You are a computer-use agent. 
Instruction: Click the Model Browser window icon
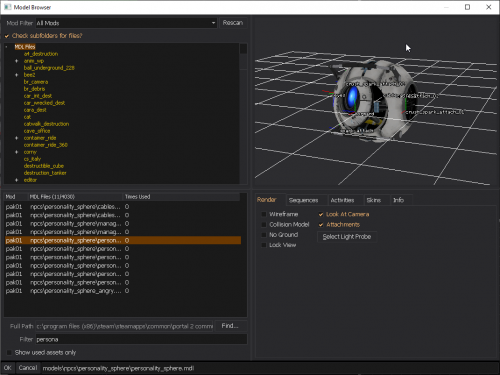pos(7,7)
